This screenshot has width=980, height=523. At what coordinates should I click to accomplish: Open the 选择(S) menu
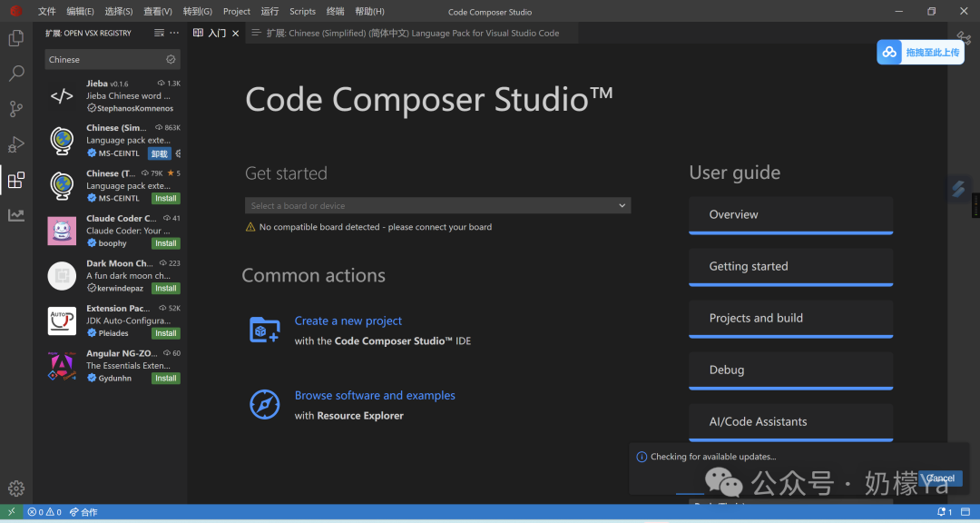119,11
